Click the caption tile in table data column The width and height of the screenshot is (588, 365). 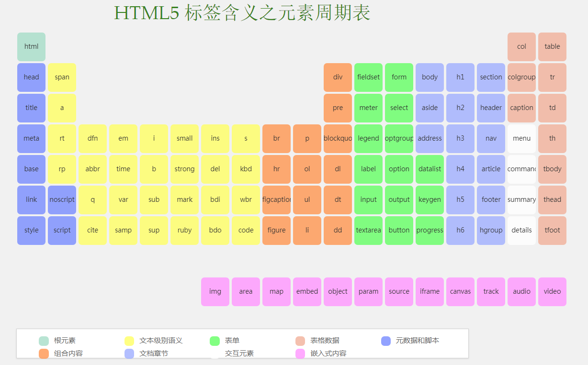[521, 108]
